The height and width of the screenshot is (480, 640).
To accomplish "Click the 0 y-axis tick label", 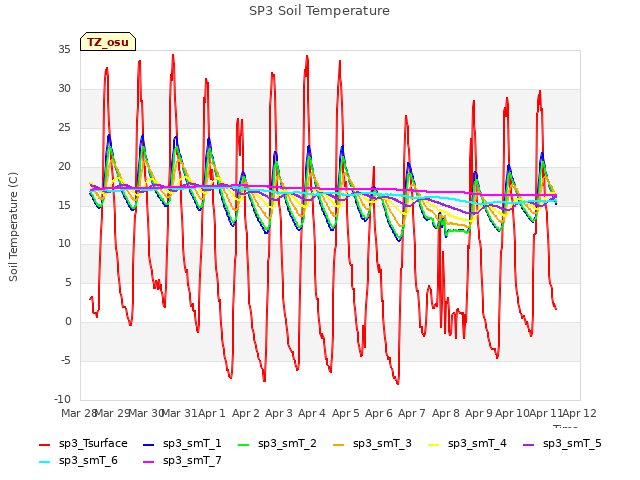I will pos(68,322).
